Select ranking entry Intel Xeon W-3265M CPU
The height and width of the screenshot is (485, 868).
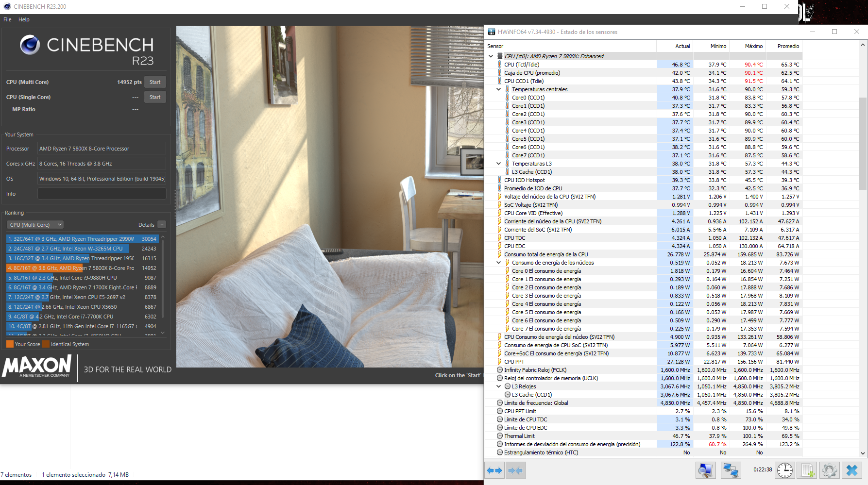(83, 249)
